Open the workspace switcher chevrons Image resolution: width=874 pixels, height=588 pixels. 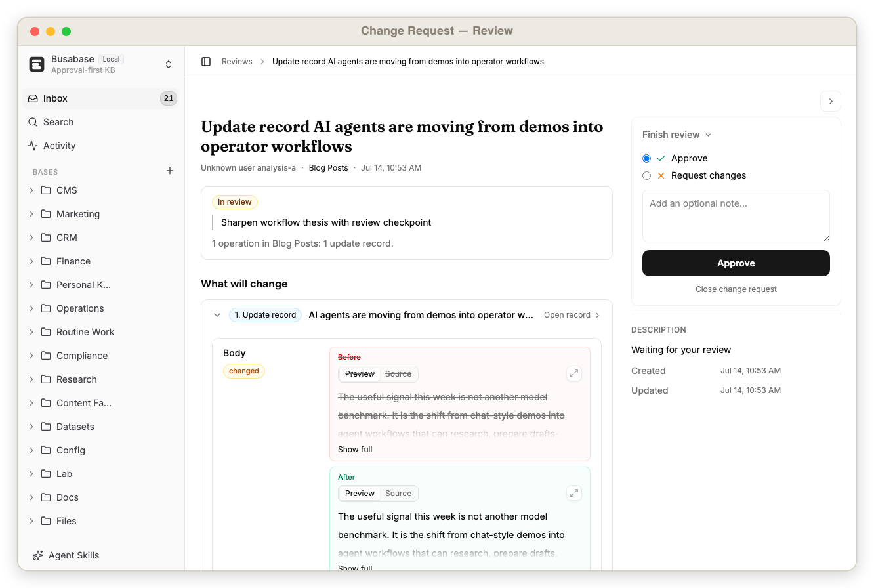pyautogui.click(x=169, y=64)
